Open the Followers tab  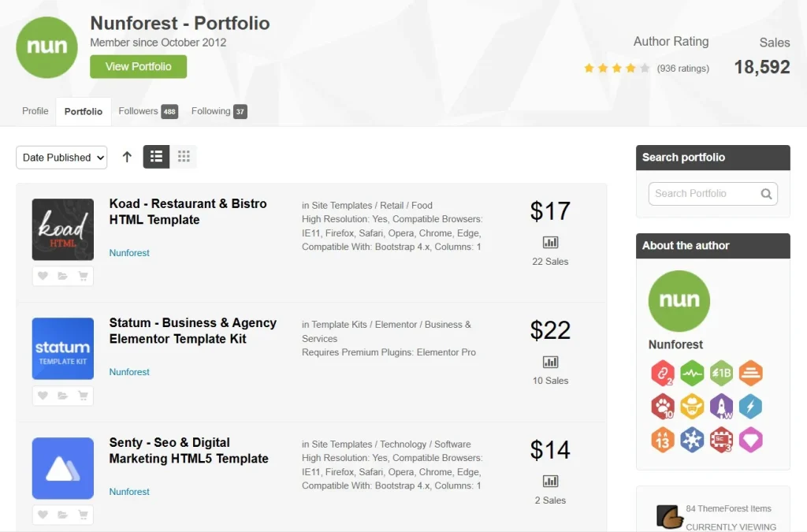(x=148, y=111)
